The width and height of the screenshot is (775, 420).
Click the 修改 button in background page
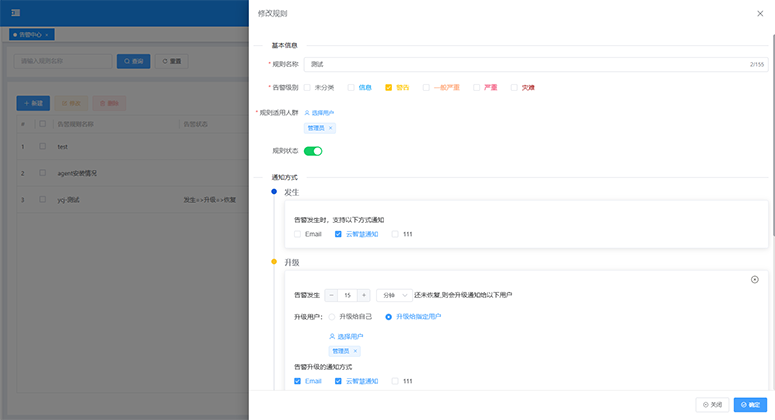[71, 103]
